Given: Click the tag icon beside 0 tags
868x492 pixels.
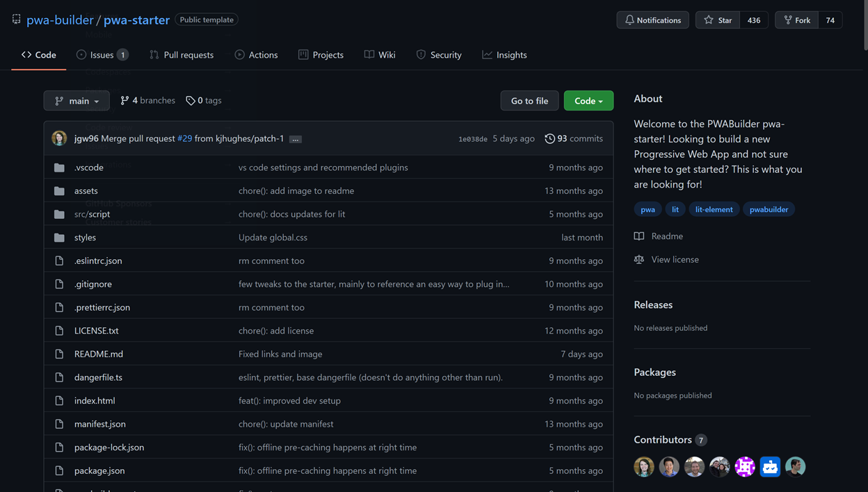Looking at the screenshot, I should coord(191,101).
